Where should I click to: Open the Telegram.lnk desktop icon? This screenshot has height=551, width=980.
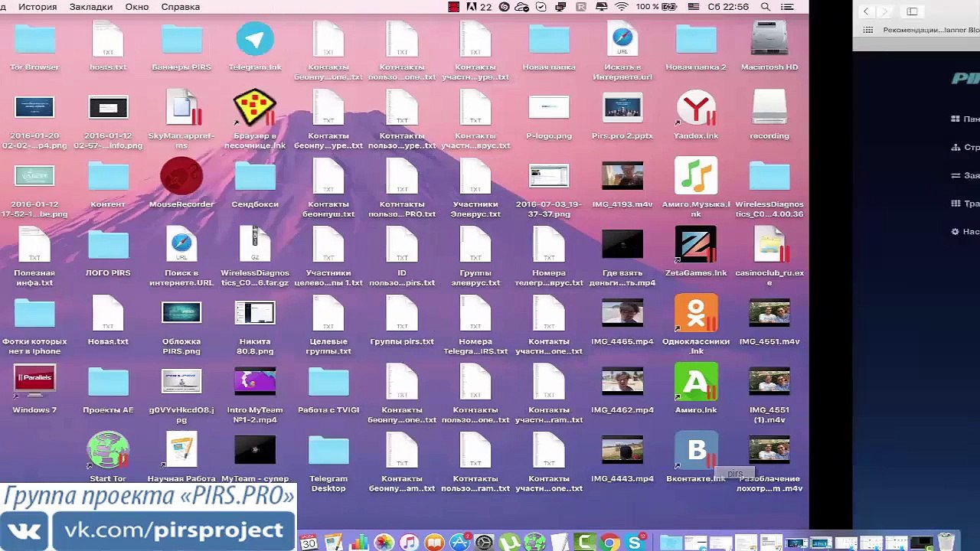tap(255, 40)
